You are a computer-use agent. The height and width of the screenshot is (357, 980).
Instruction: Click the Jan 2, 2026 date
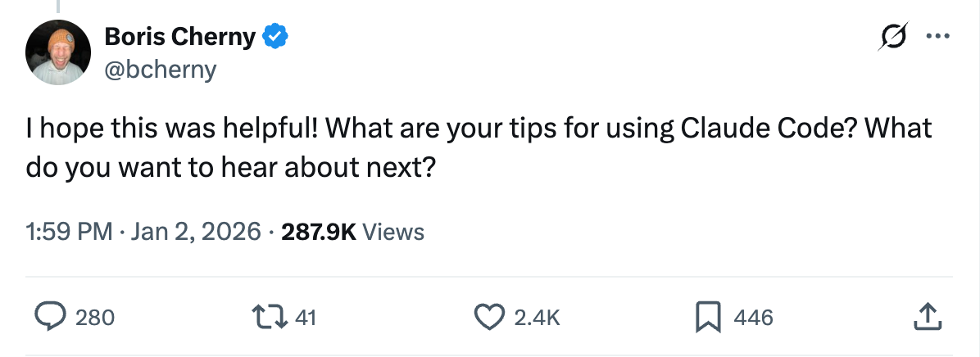click(x=195, y=232)
